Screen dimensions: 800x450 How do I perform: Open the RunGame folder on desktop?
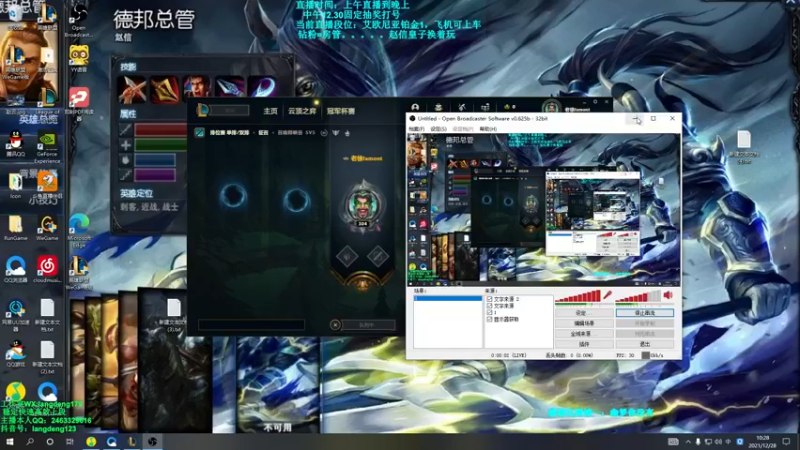[15, 228]
